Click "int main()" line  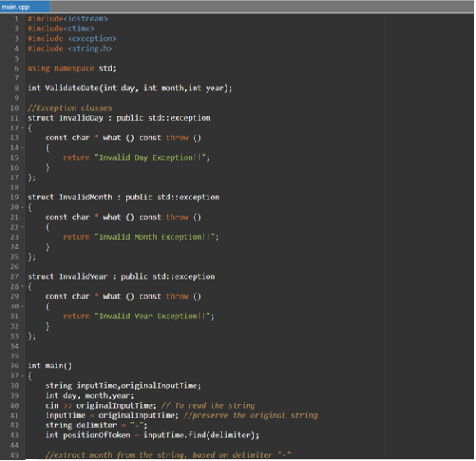coord(50,366)
